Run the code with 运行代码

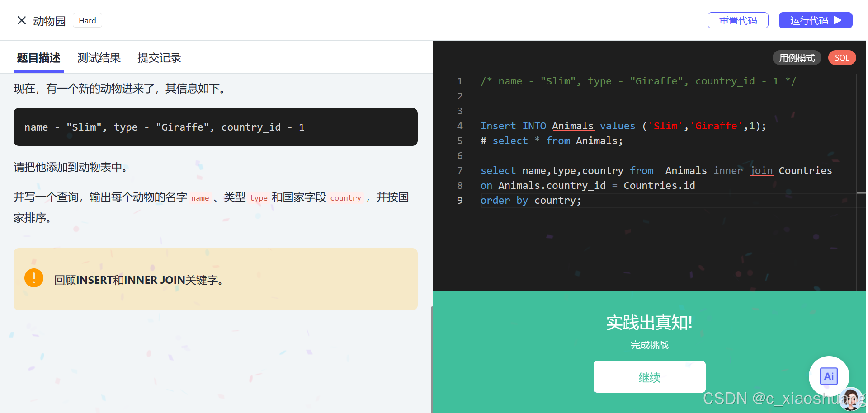(x=816, y=20)
